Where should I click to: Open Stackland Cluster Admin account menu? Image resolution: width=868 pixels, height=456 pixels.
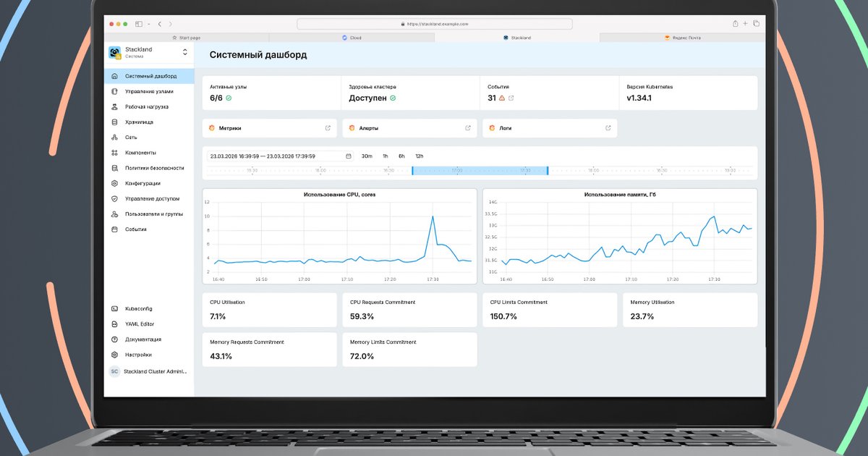click(x=149, y=371)
